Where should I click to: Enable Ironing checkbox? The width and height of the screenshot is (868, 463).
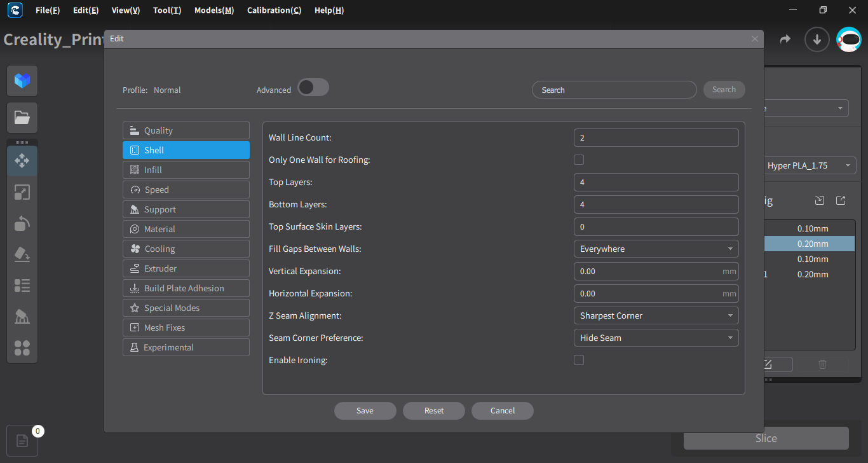click(579, 360)
